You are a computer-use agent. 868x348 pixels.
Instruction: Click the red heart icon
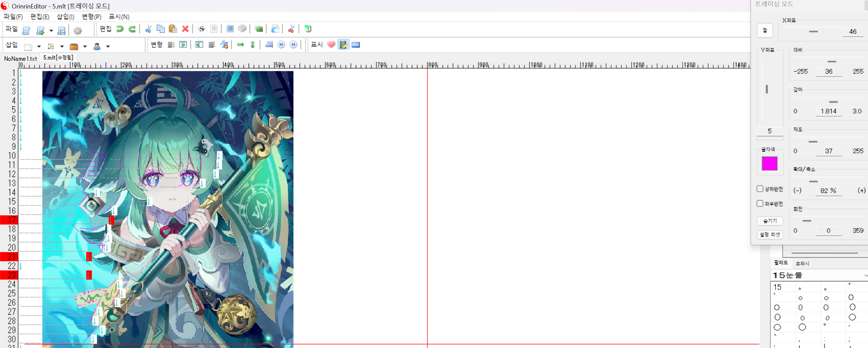[331, 45]
